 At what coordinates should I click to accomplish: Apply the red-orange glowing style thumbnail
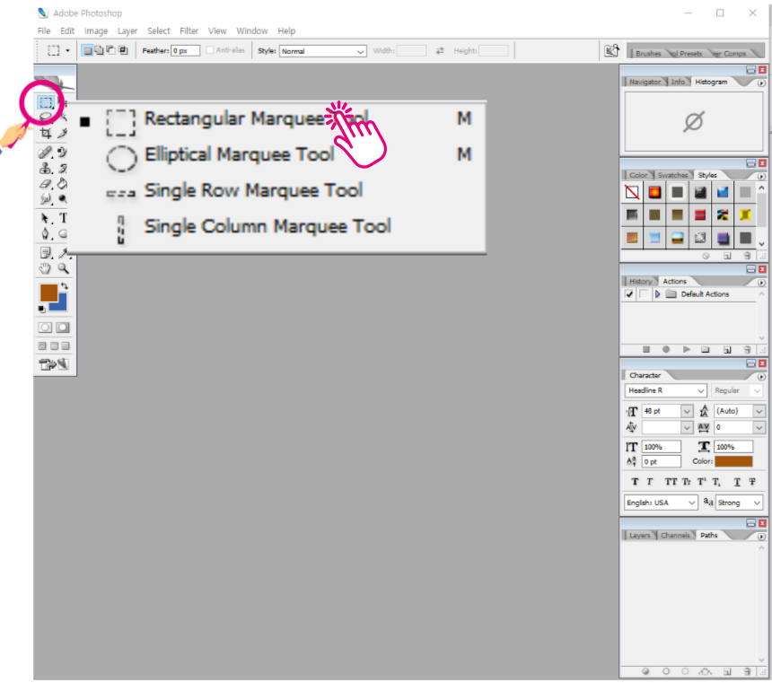(654, 192)
